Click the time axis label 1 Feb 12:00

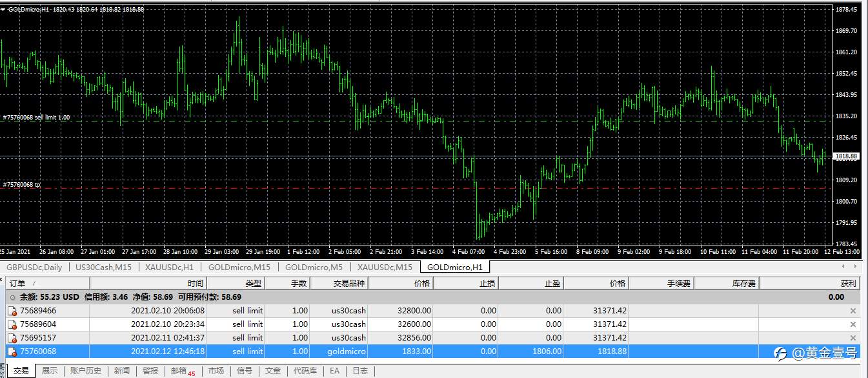pyautogui.click(x=303, y=252)
